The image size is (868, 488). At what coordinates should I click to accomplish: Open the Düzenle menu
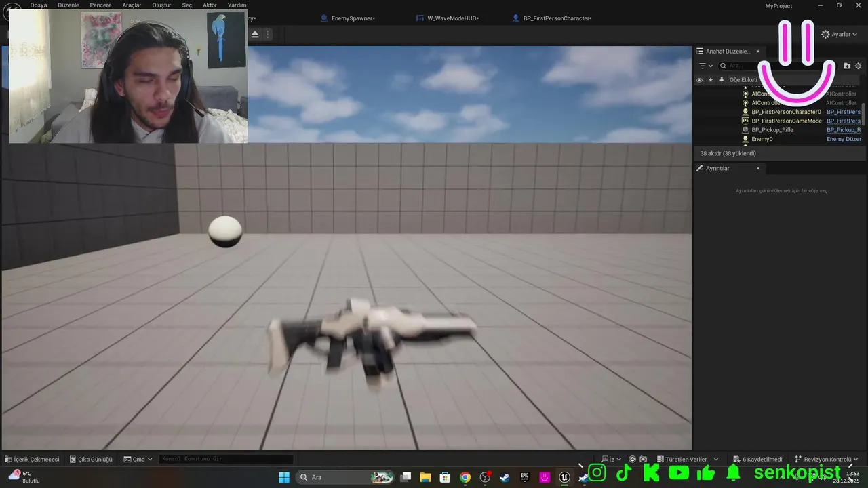(68, 5)
